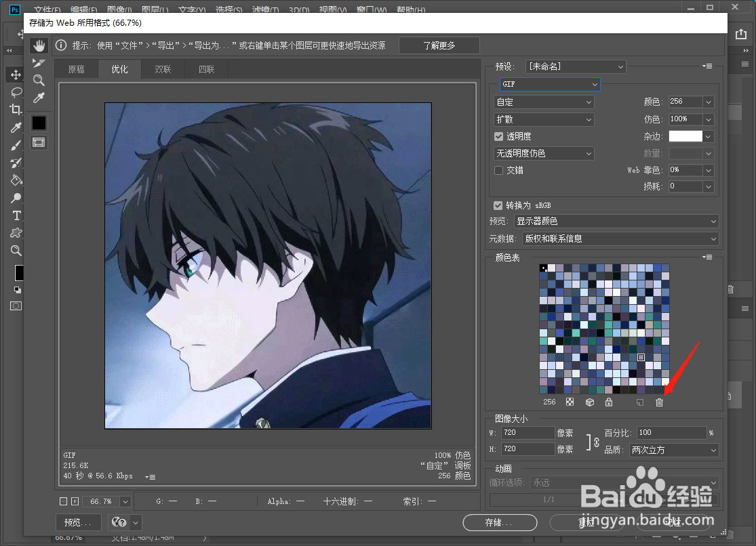The image size is (756, 546).
Task: Select Dodge tool in Photoshop toolbar
Action: click(16, 198)
